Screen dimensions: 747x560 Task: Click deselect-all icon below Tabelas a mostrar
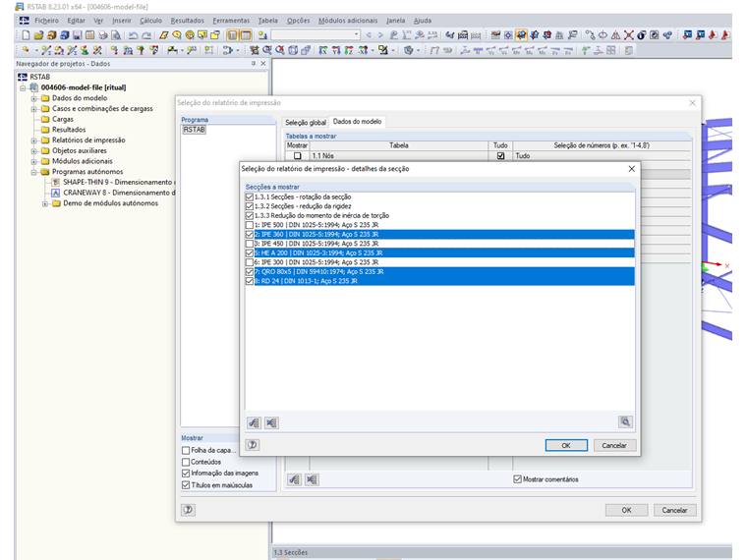(x=312, y=479)
